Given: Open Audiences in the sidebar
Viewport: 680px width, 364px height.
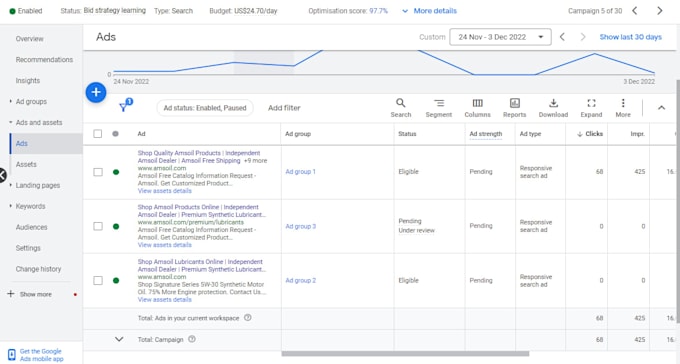Looking at the screenshot, I should coord(32,227).
